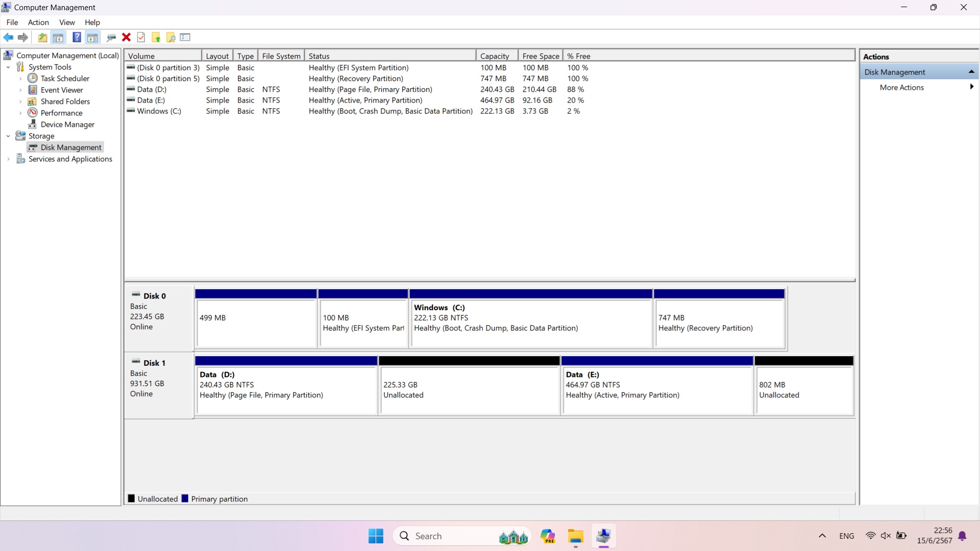980x551 pixels.
Task: Open the Action menu
Action: pyautogui.click(x=38, y=22)
